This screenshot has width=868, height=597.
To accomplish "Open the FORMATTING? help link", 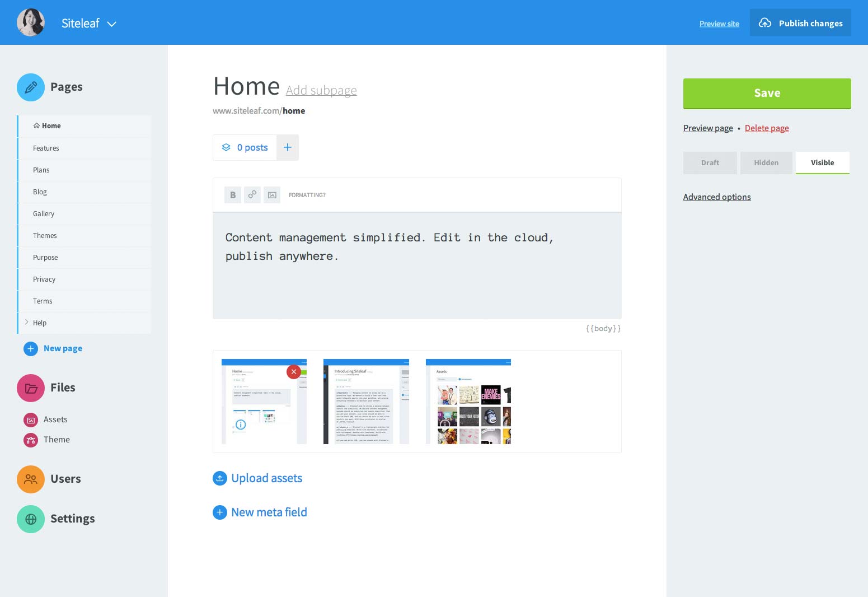I will pyautogui.click(x=307, y=195).
